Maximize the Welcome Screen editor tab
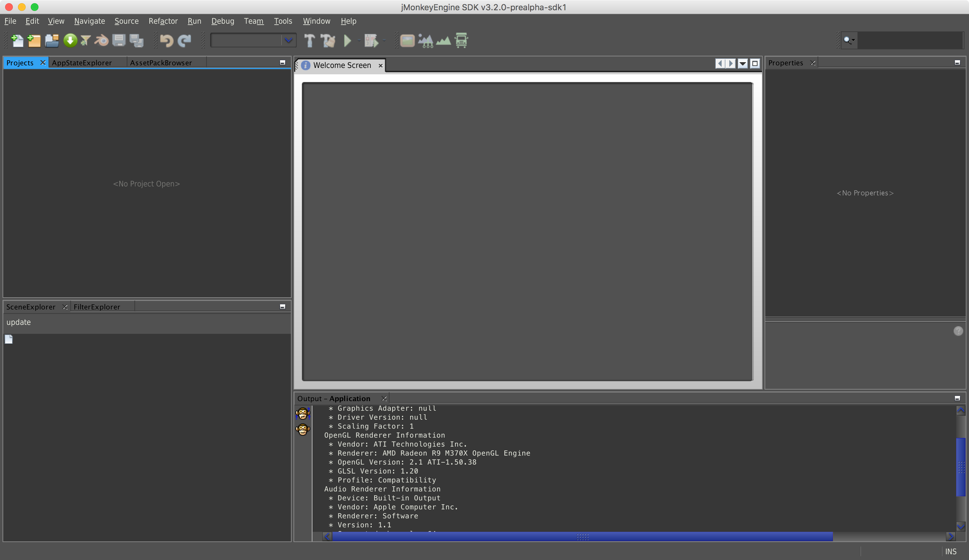This screenshot has height=560, width=969. [755, 63]
